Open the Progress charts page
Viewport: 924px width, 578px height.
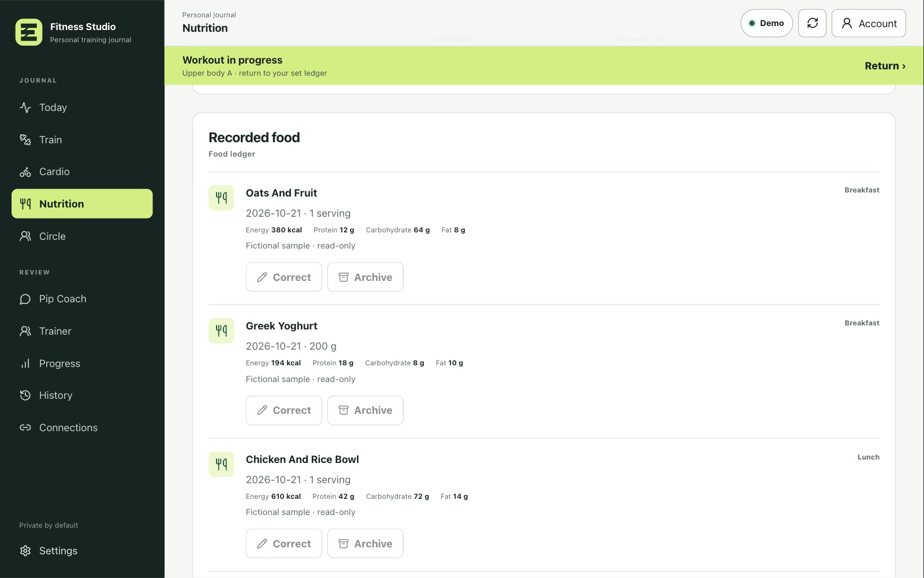(x=82, y=364)
